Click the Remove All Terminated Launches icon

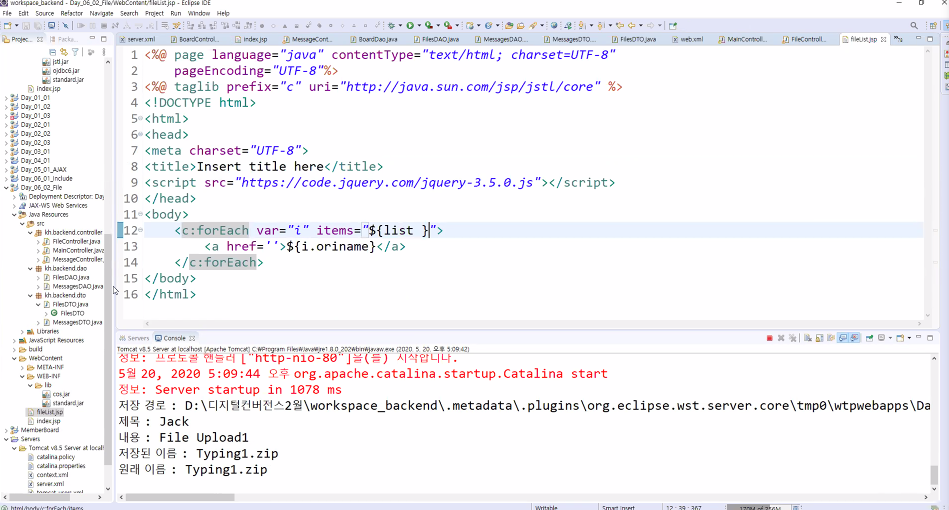[792, 338]
